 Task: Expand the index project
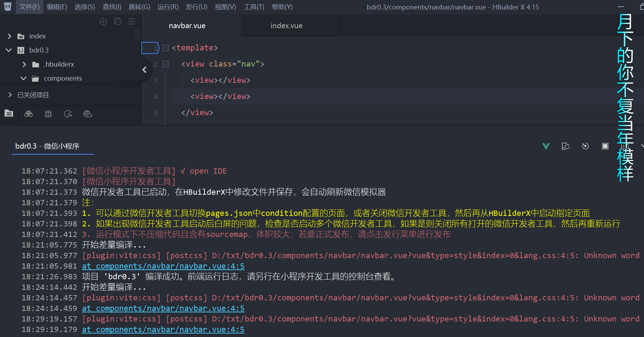(10, 36)
